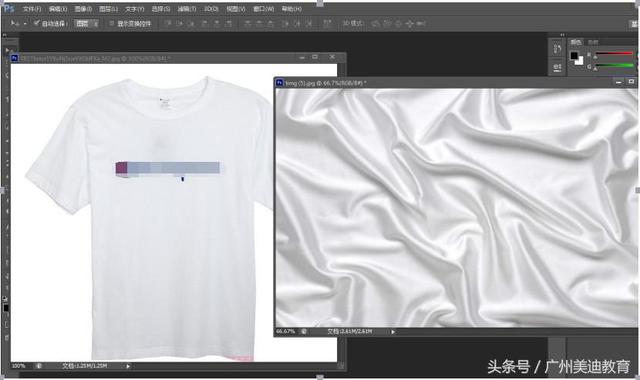Click the red R channel slider
Screen dimensions: 640x380
(614, 53)
